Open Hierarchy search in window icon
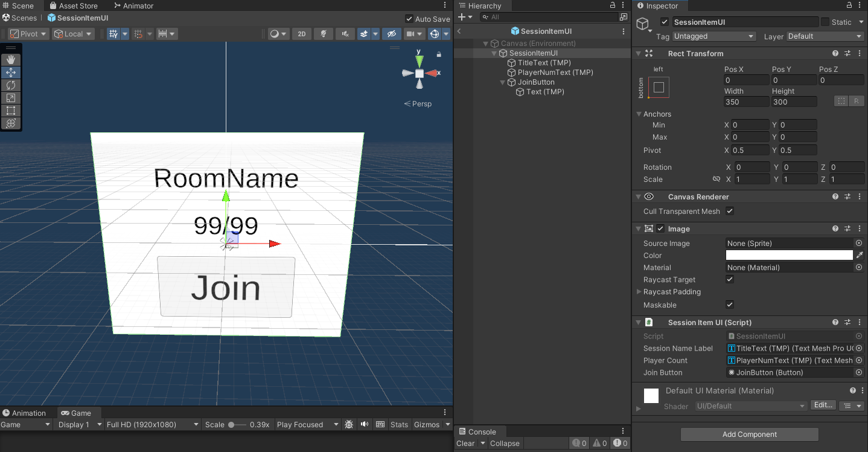Image resolution: width=868 pixels, height=452 pixels. [624, 17]
